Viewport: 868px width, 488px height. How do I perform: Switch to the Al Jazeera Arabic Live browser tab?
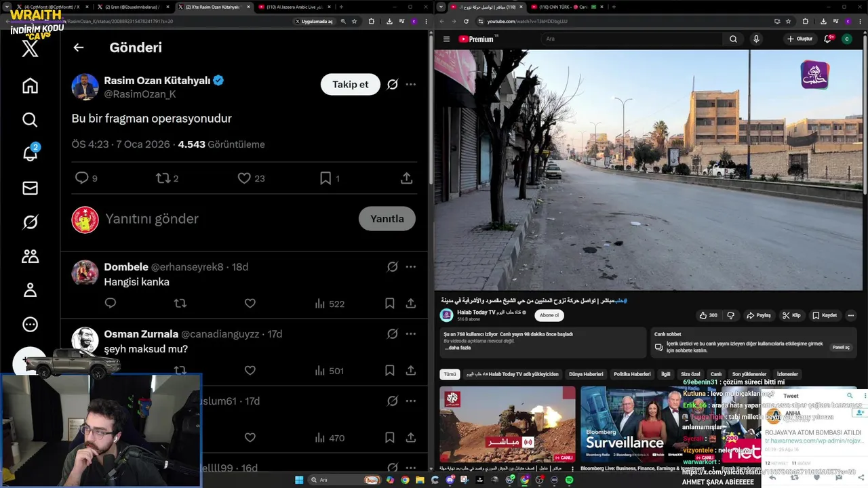click(294, 7)
